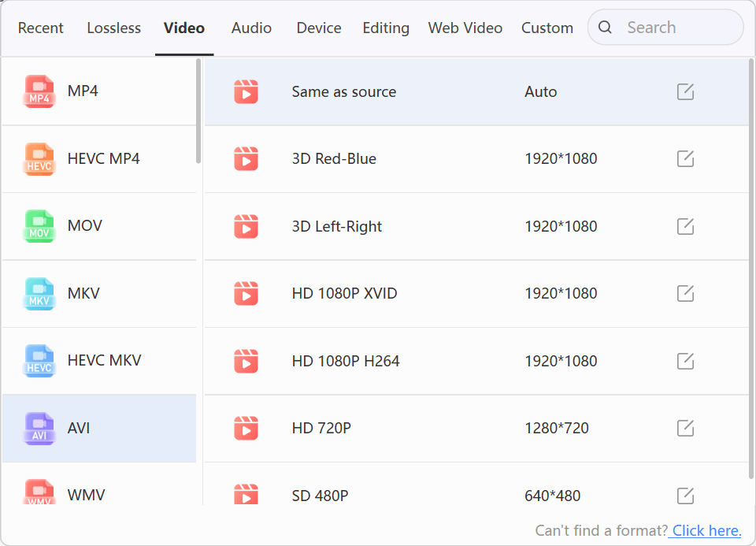
Task: Select the Same as source preset name
Action: (x=344, y=91)
